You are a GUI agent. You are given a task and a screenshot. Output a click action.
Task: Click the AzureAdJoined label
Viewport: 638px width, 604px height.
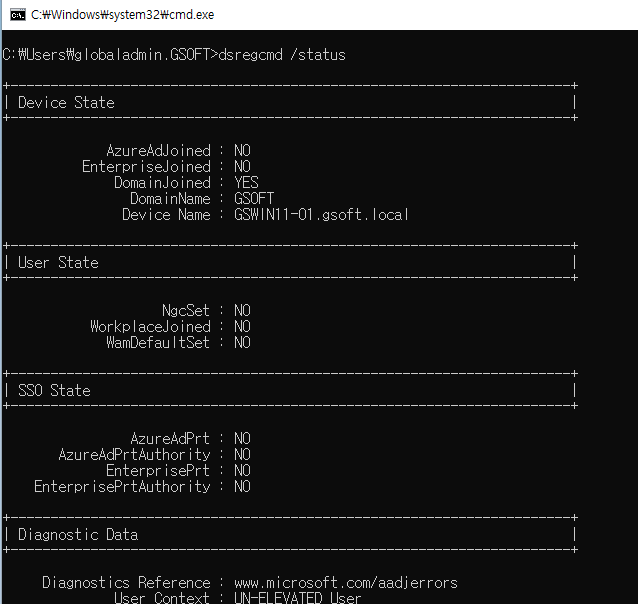tap(159, 151)
